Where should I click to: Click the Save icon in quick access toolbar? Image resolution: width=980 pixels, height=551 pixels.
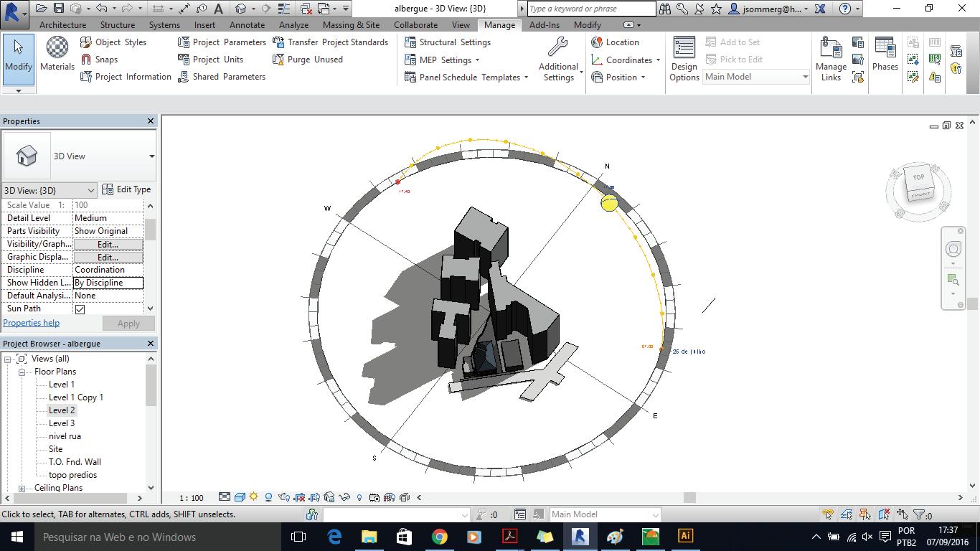[x=59, y=9]
